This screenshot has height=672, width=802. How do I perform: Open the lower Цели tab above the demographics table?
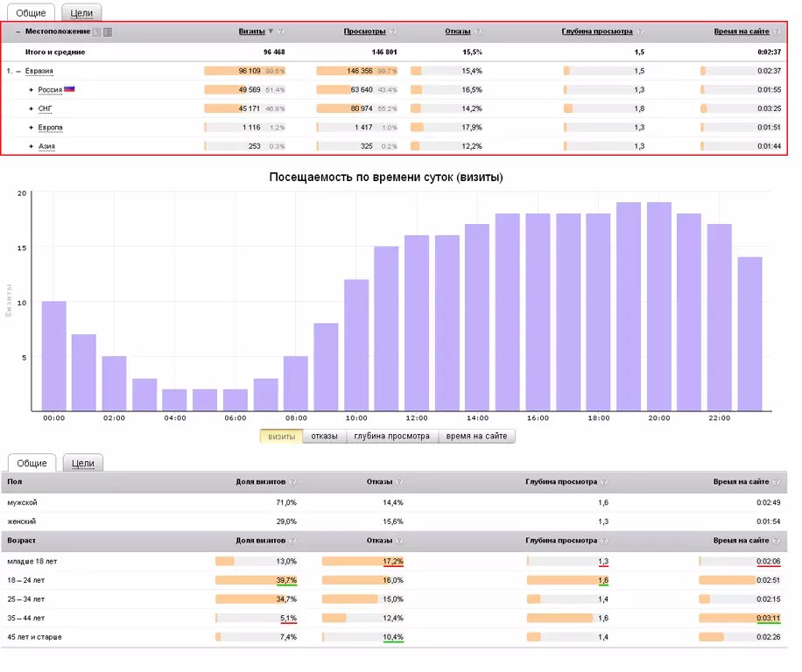(x=83, y=463)
